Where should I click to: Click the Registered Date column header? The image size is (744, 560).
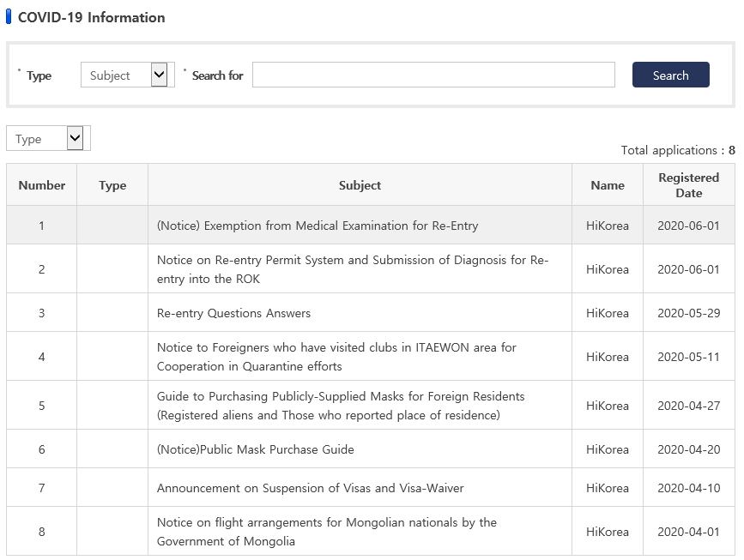[688, 185]
